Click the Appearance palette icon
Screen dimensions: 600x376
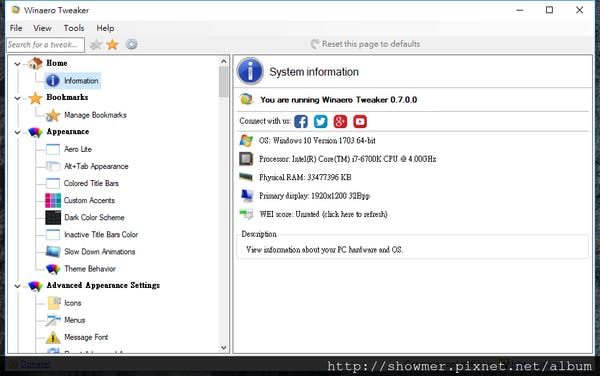pyautogui.click(x=35, y=132)
